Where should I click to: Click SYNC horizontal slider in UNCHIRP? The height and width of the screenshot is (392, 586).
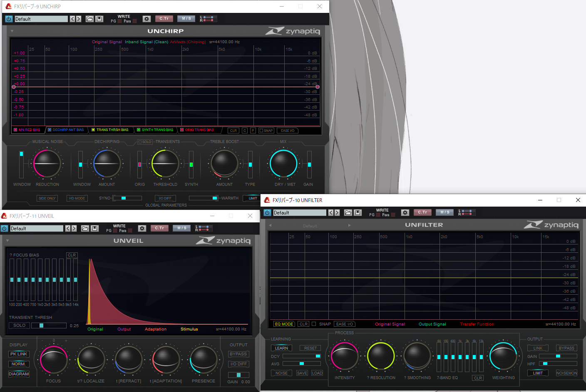127,198
